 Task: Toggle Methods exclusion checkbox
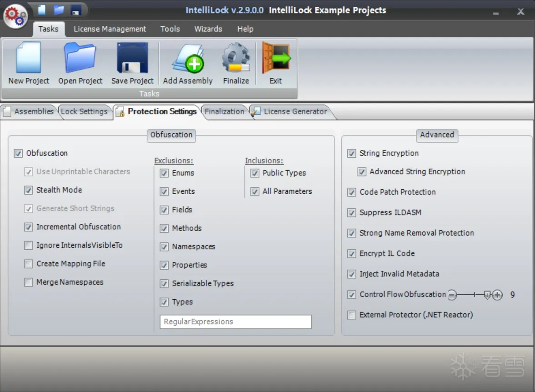(164, 228)
